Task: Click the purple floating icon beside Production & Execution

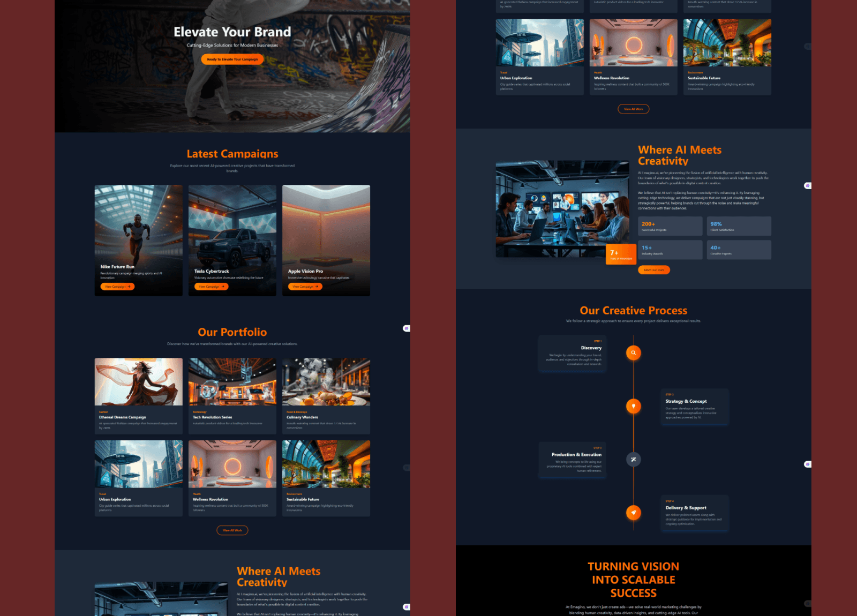Action: 808,464
